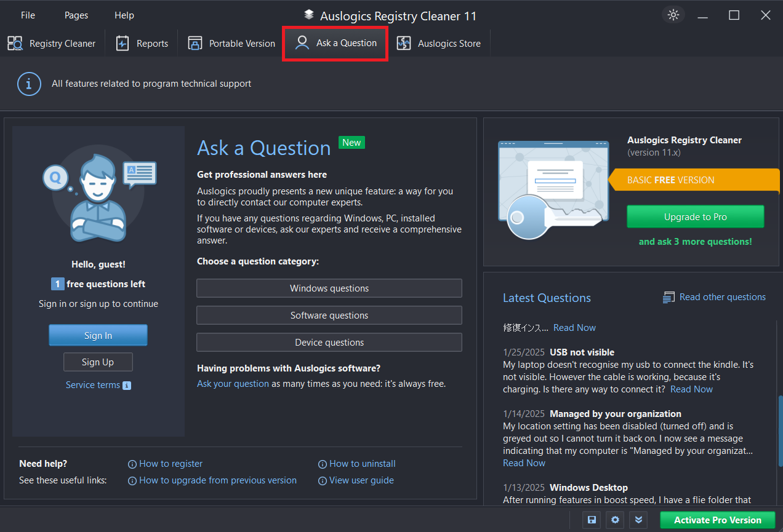
Task: Click the Read other questions list icon
Action: (669, 298)
